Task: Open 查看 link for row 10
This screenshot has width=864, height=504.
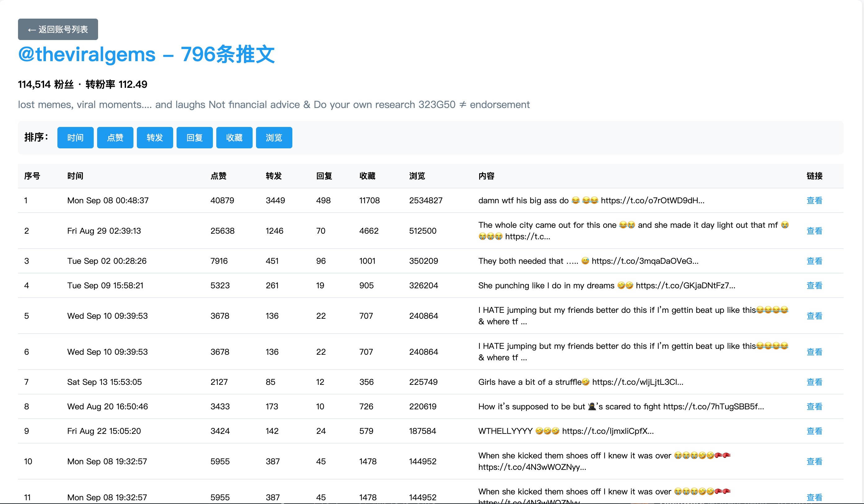Action: pos(814,461)
